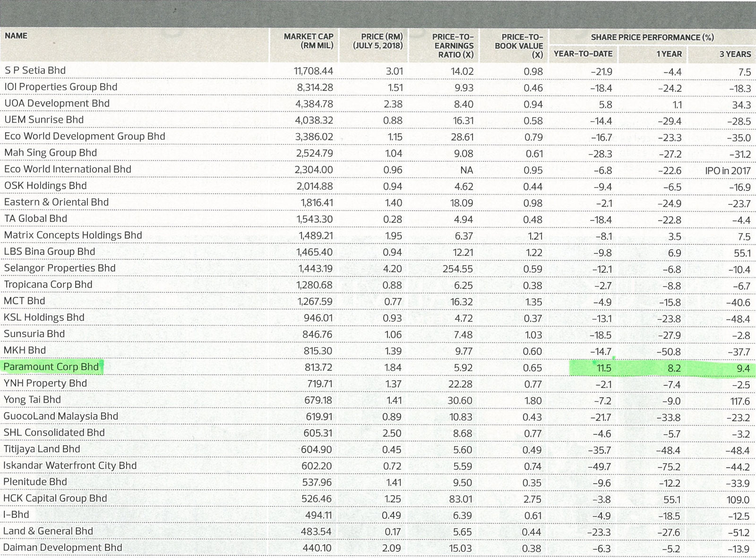The height and width of the screenshot is (558, 756).
Task: Select KSL Holdings Bhd name
Action: [x=44, y=317]
